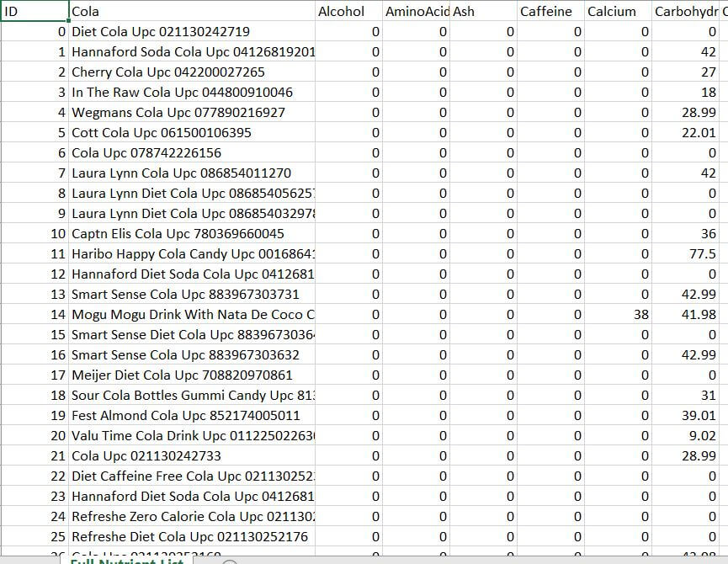Click the AminoAcid column header cell

coord(416,11)
